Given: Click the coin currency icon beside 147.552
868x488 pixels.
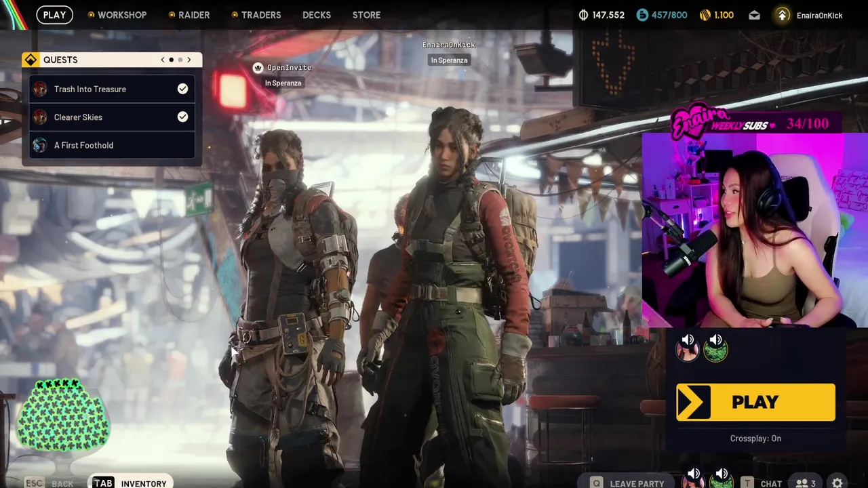Looking at the screenshot, I should [x=583, y=15].
